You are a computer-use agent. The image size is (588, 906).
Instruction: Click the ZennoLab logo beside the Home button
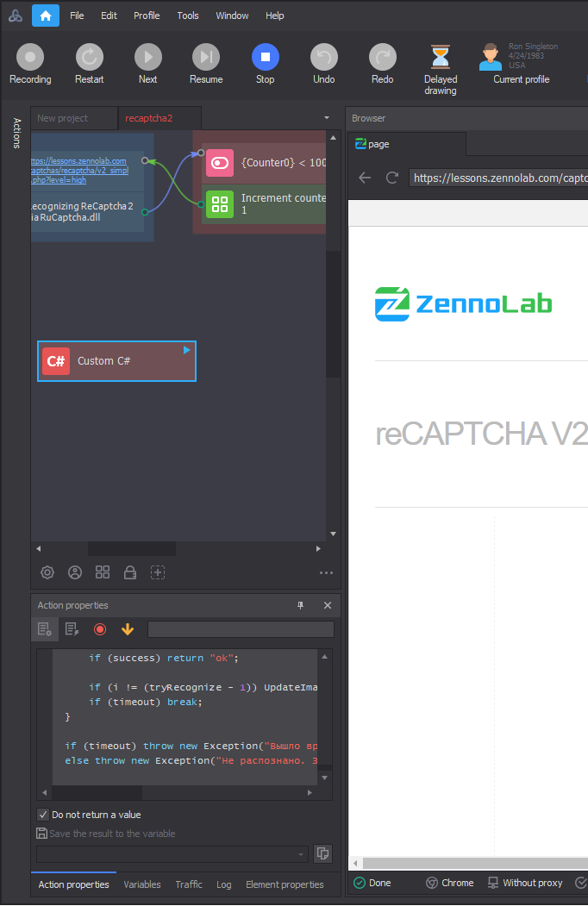pos(16,16)
